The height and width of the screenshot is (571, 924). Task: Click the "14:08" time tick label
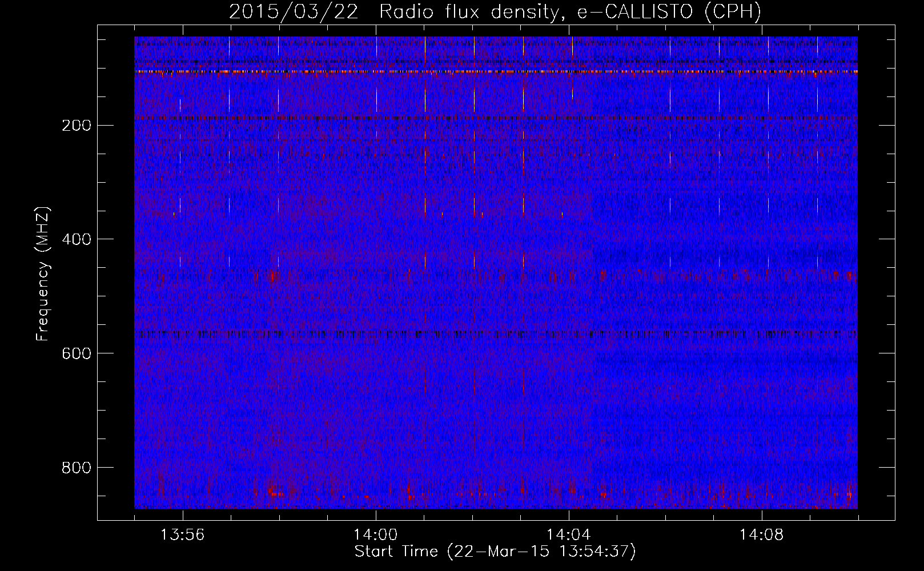coord(761,535)
